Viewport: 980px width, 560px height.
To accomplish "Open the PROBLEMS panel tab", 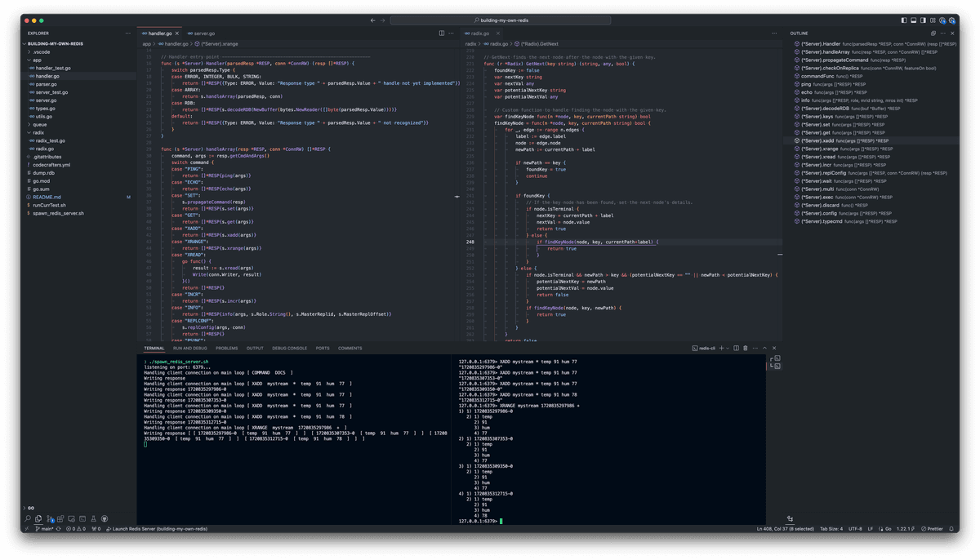I will (x=227, y=349).
